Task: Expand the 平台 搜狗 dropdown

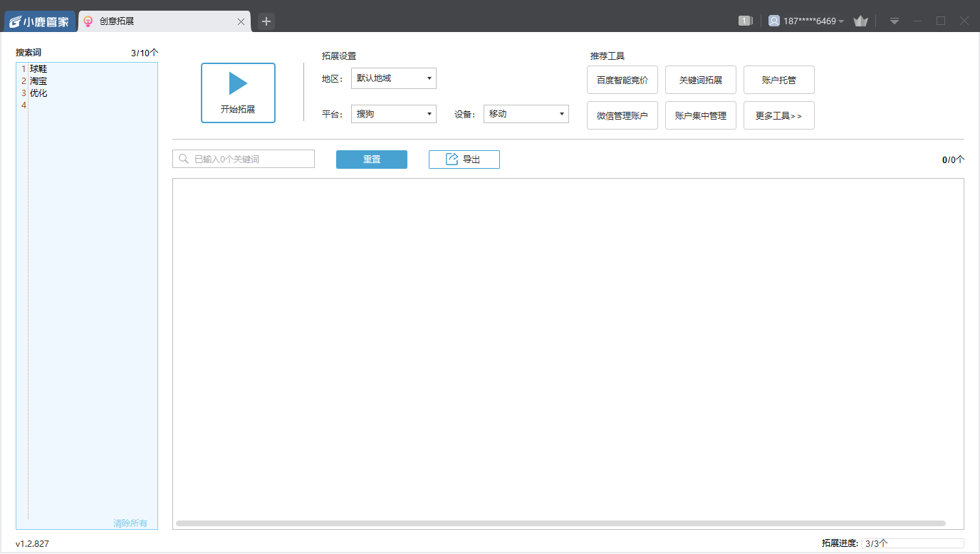Action: [x=394, y=113]
